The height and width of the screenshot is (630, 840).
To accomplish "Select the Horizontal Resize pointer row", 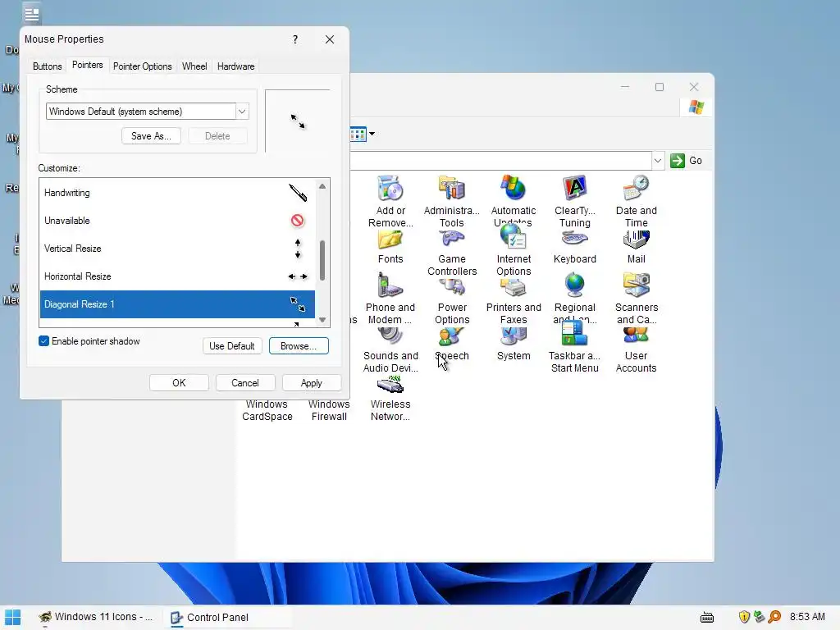I will click(x=177, y=276).
